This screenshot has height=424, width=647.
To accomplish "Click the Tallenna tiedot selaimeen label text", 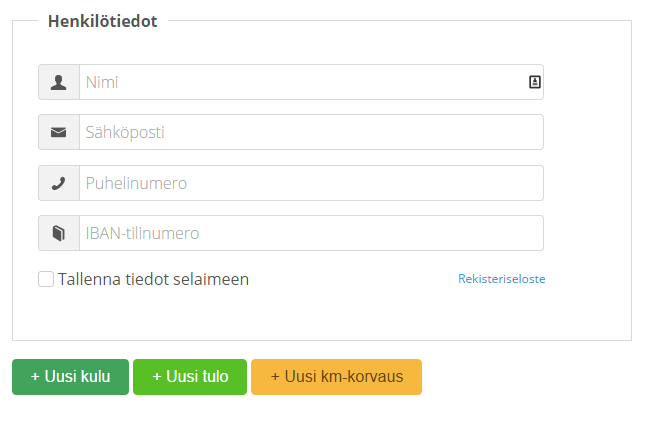I will [153, 279].
